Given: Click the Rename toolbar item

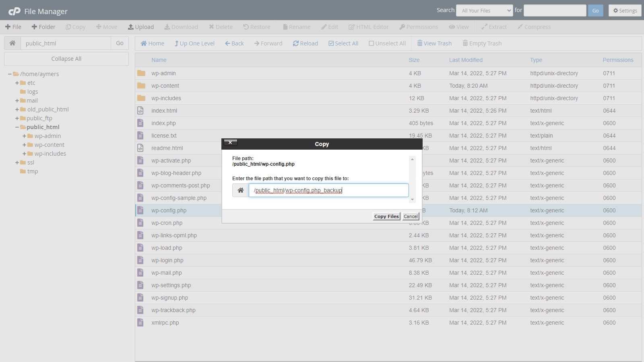Looking at the screenshot, I should (297, 27).
